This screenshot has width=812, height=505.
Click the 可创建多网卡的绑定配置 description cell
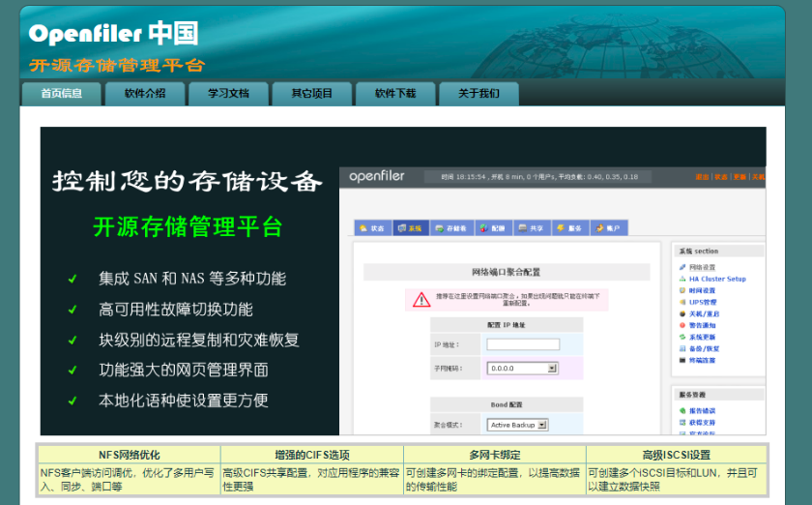pyautogui.click(x=495, y=480)
